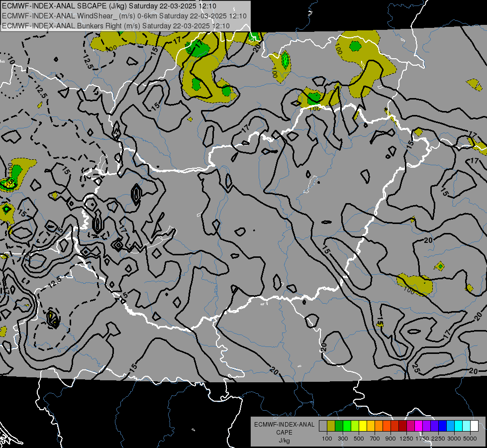Click the WindShear 0-6km title line
The width and height of the screenshot is (487, 448).
[x=124, y=16]
